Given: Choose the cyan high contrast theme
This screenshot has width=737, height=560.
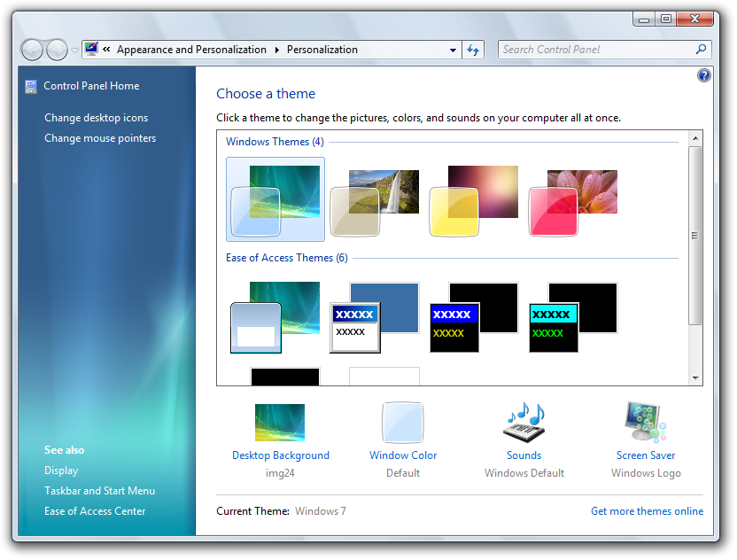Looking at the screenshot, I should (573, 317).
